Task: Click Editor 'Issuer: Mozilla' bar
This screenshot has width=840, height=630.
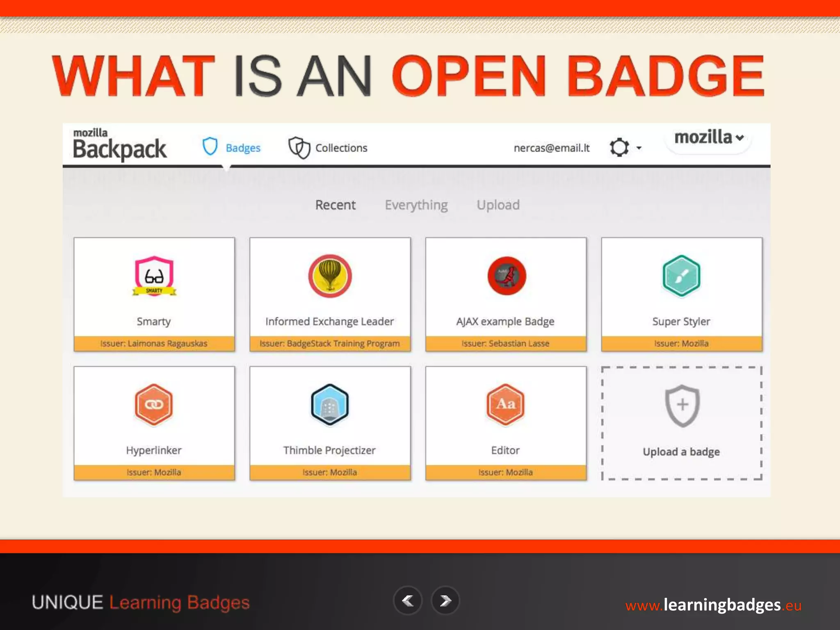Action: (506, 472)
